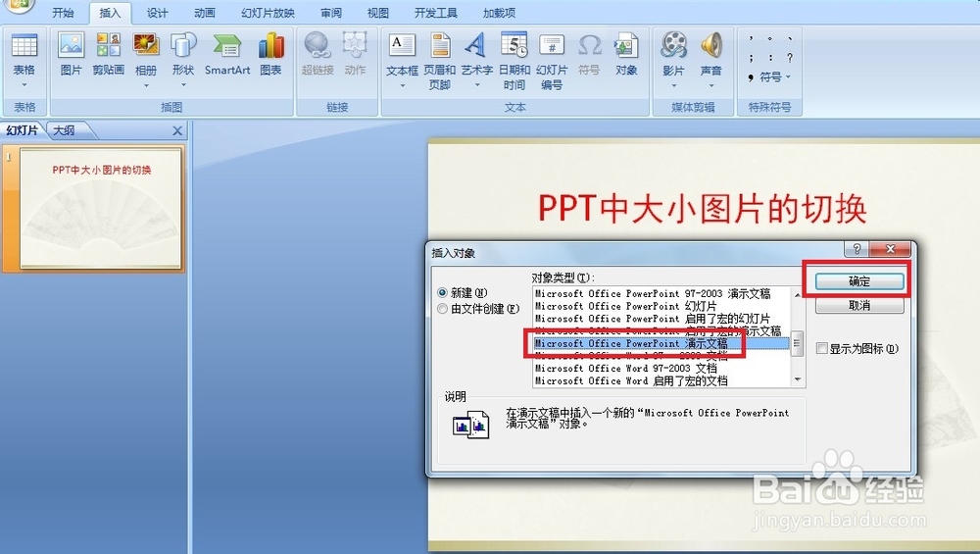Insert a picture using the 图片 icon

point(71,54)
